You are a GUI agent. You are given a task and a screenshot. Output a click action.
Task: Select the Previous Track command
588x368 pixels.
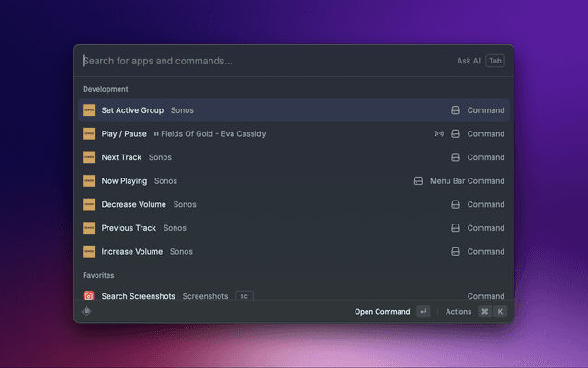(x=129, y=228)
